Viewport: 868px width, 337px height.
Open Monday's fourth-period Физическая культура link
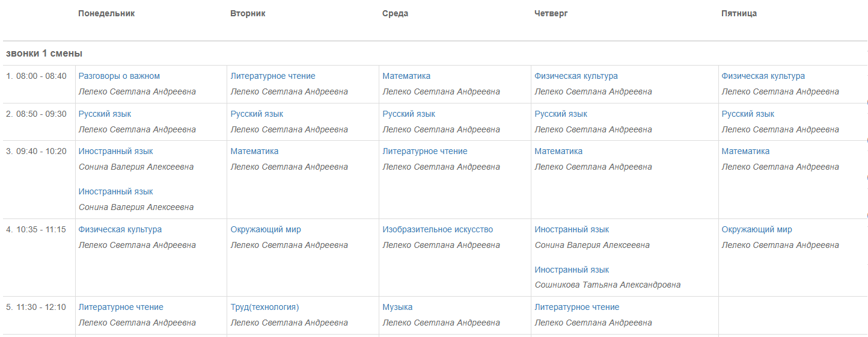(120, 229)
